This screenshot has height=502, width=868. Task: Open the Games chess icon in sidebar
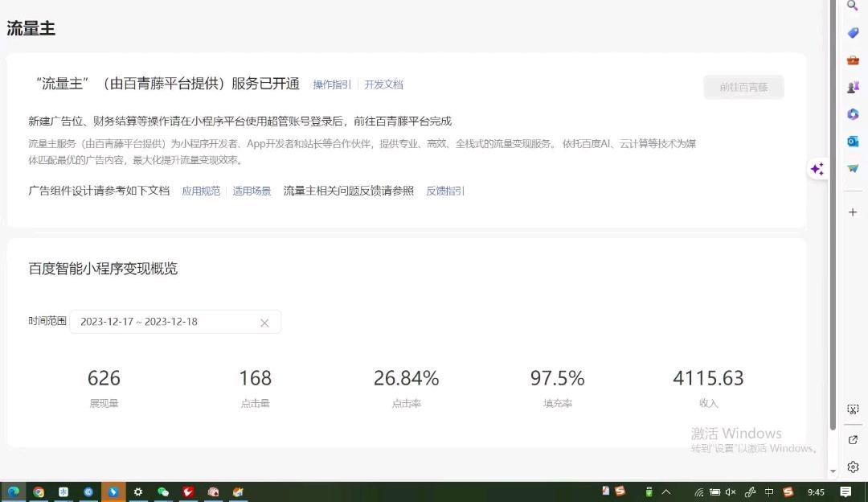(x=853, y=87)
